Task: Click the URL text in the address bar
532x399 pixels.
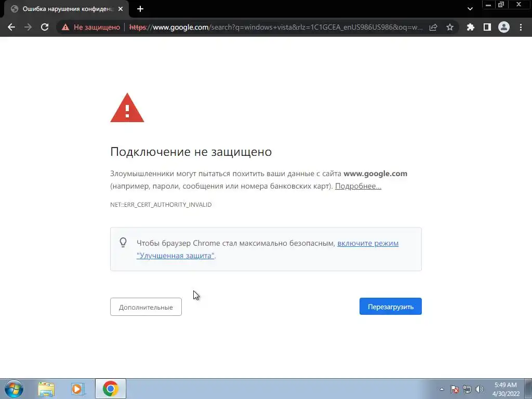Action: click(276, 27)
